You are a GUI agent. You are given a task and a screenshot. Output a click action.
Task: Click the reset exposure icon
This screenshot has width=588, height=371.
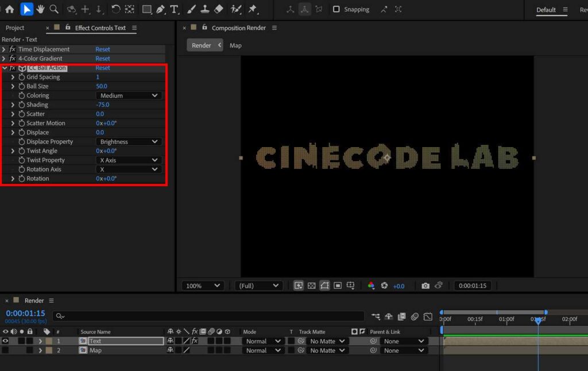click(x=384, y=286)
